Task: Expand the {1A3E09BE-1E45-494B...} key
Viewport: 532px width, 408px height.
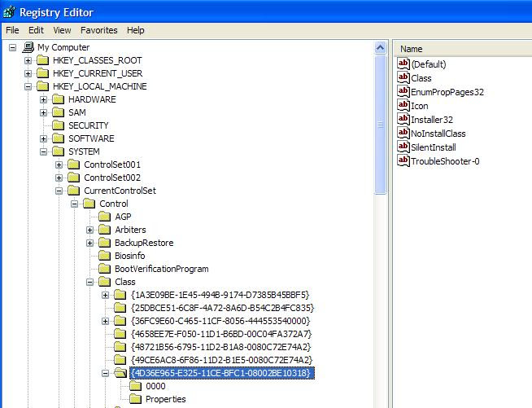Action: coord(106,296)
